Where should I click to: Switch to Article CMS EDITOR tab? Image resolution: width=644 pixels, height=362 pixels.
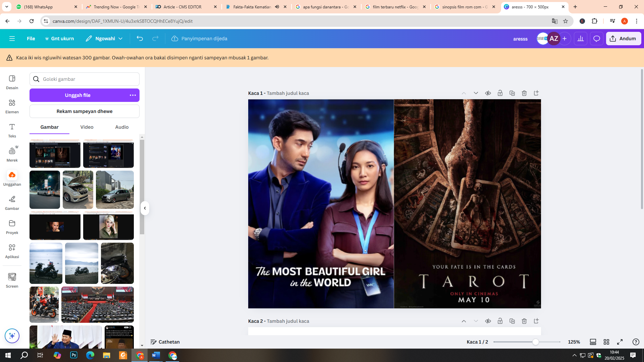[186, 7]
